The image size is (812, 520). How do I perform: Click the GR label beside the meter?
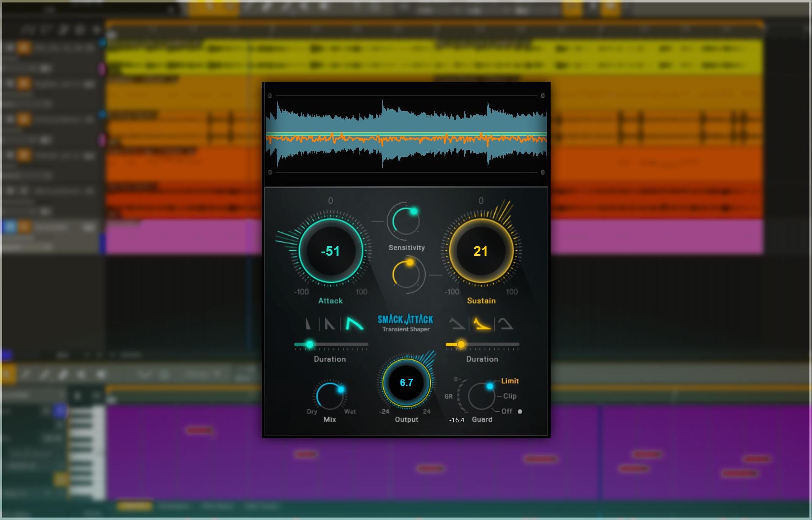448,397
